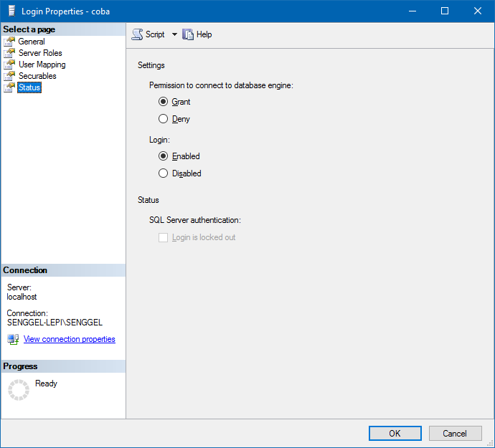Click the 'Select a page' header
The width and height of the screenshot is (495, 448).
(x=29, y=29)
